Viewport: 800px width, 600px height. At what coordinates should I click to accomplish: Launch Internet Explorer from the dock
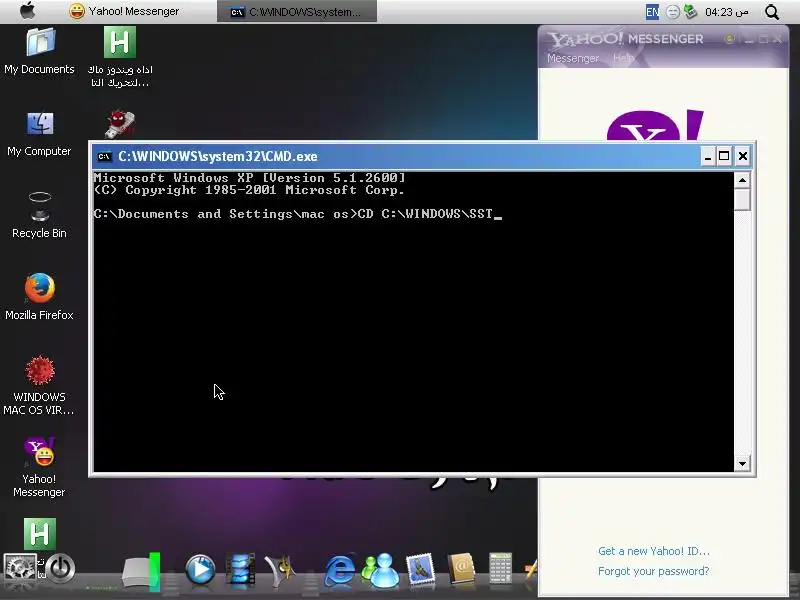tap(340, 569)
